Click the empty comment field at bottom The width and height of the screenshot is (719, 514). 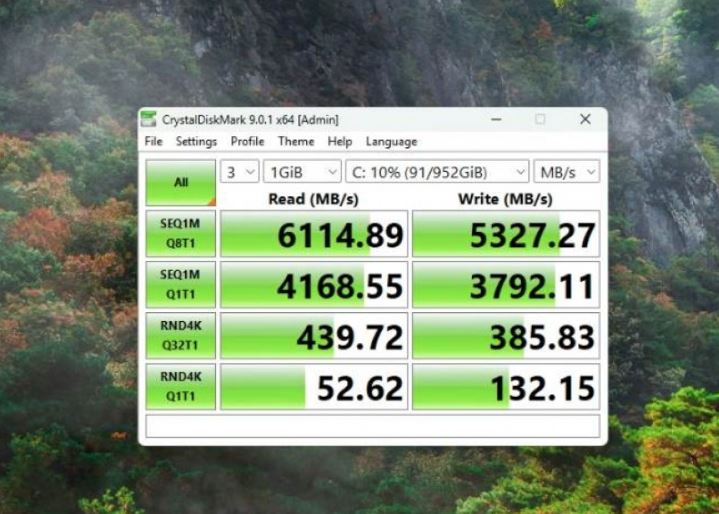[x=372, y=426]
